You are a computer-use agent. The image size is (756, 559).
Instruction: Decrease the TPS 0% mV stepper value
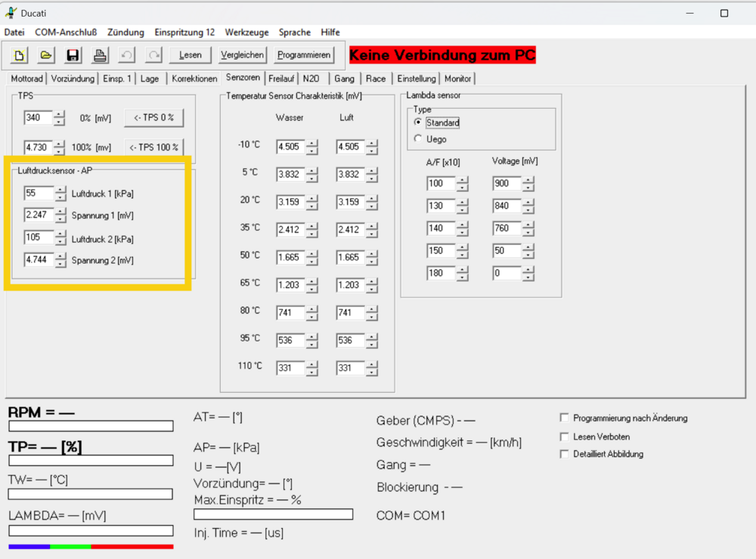pos(59,122)
